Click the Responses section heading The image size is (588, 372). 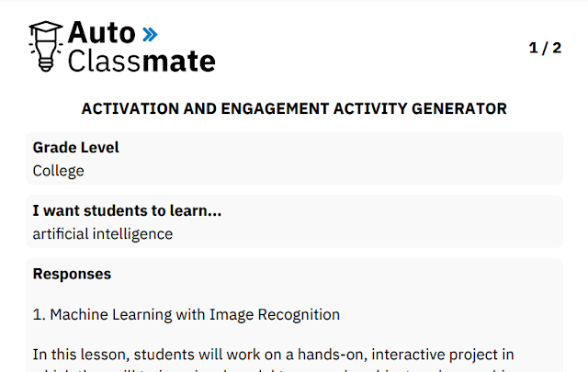(72, 274)
